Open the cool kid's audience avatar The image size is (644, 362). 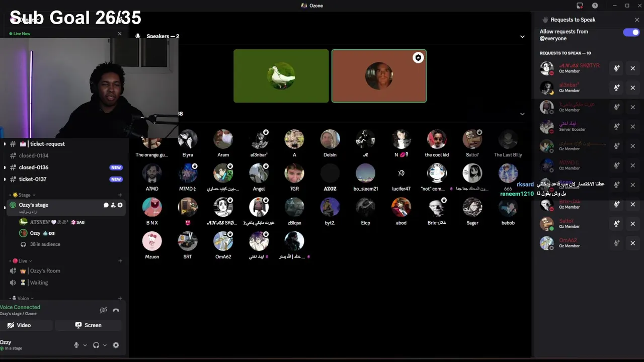click(x=437, y=139)
